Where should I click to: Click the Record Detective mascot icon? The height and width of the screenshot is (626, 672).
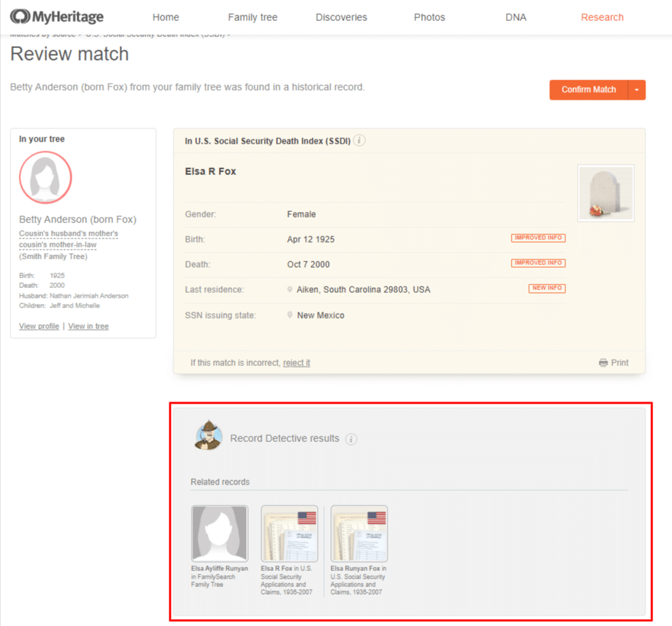coord(208,435)
